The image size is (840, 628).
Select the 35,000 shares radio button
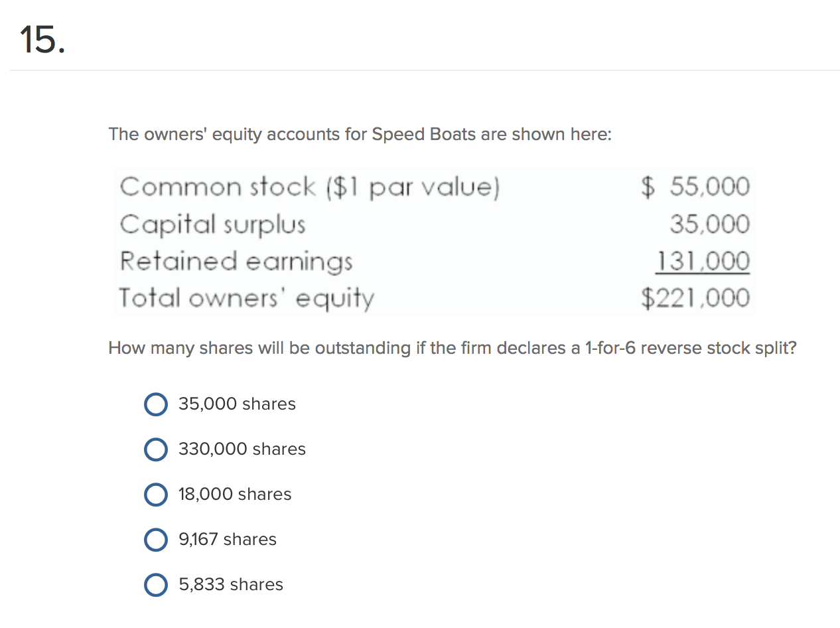coord(155,404)
